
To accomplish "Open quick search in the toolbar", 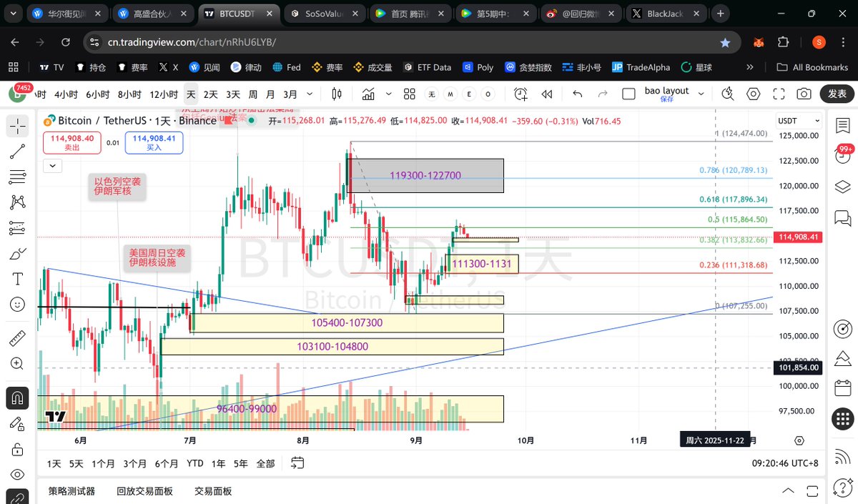I will point(728,94).
